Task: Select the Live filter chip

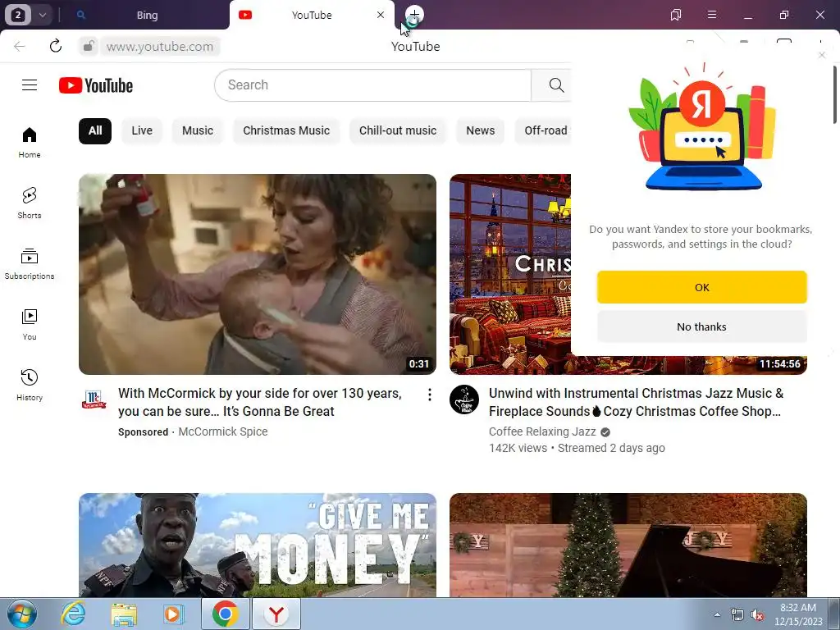Action: (142, 130)
